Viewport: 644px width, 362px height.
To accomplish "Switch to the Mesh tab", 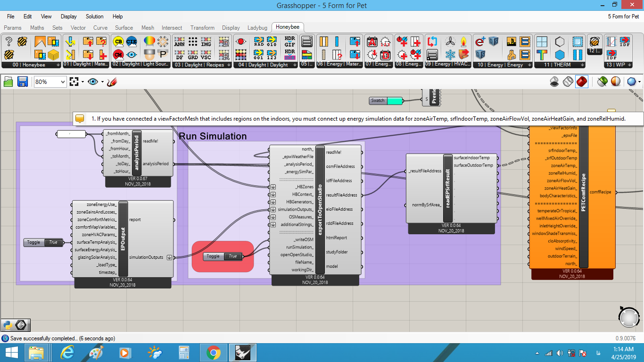I will [x=148, y=28].
